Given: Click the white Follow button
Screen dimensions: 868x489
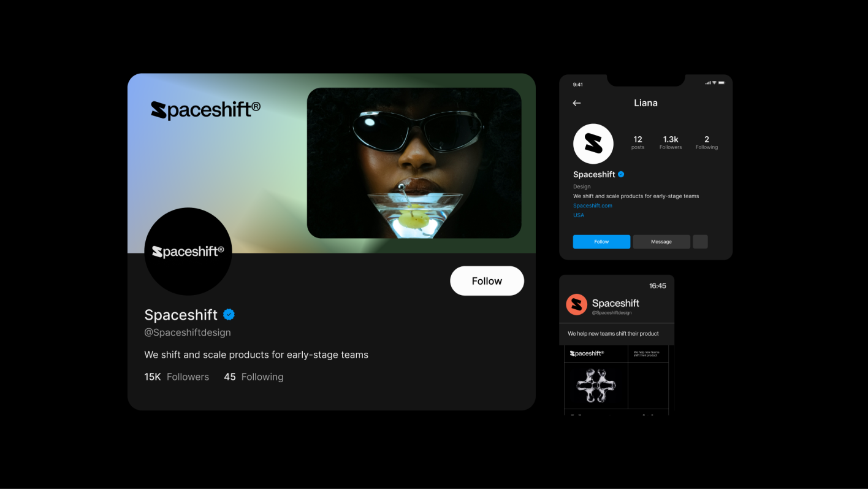Looking at the screenshot, I should coord(487,281).
